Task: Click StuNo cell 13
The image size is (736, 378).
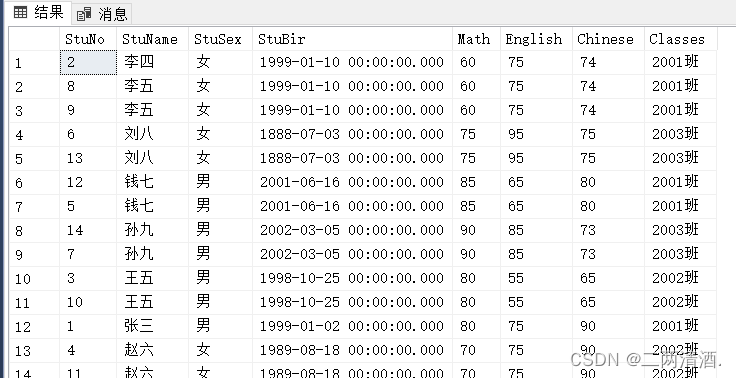Action: [88, 159]
